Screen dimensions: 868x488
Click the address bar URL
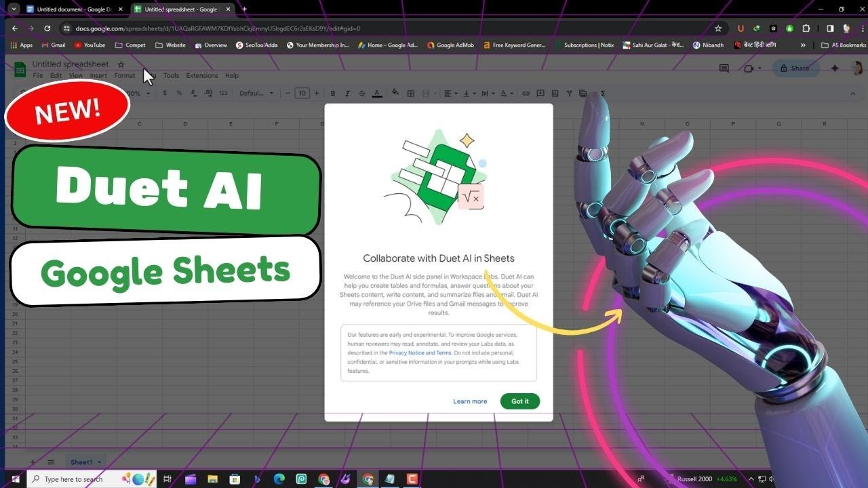pyautogui.click(x=218, y=28)
